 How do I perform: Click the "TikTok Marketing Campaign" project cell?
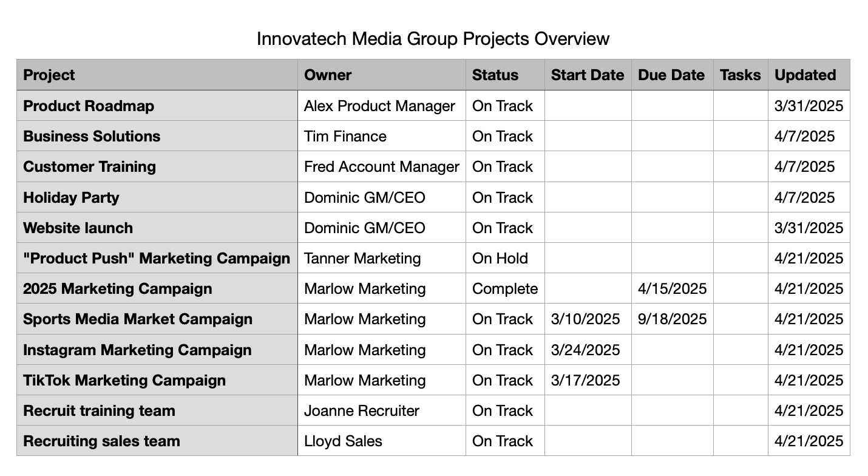click(124, 380)
